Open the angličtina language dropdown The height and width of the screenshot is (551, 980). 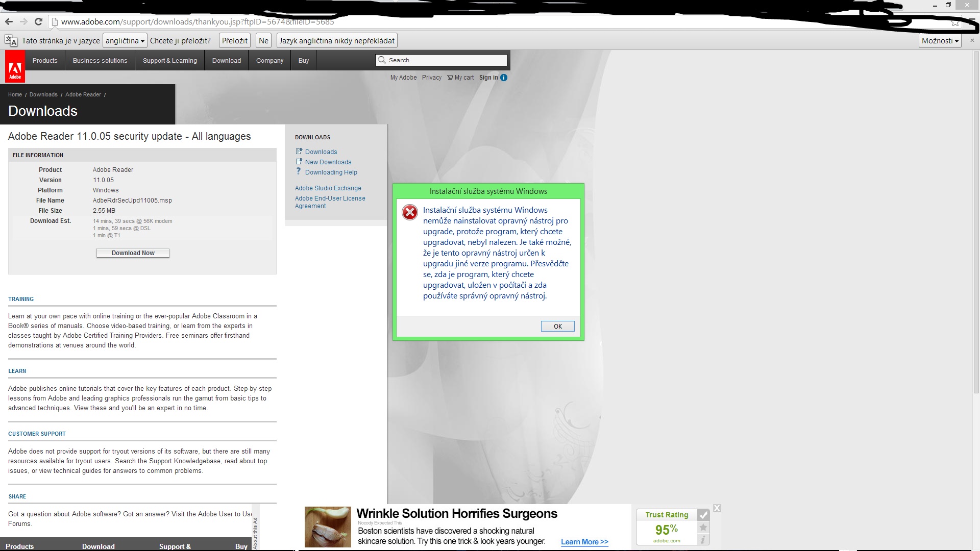tap(125, 41)
